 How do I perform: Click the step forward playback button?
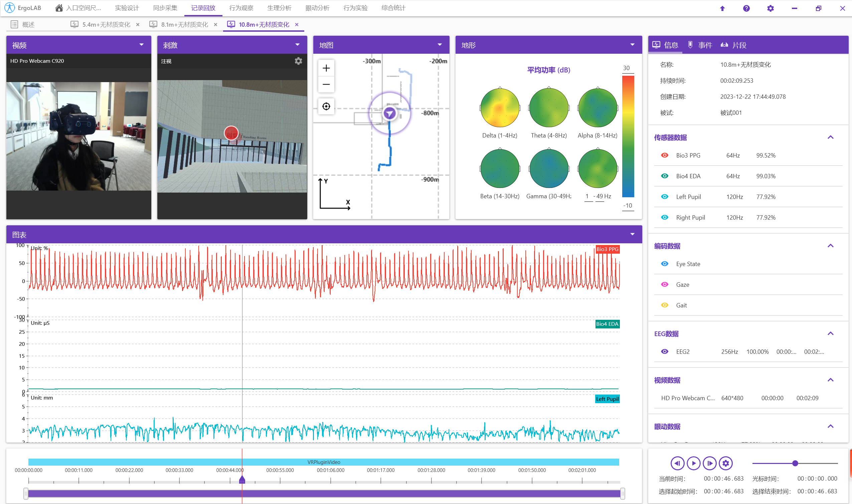(709, 463)
